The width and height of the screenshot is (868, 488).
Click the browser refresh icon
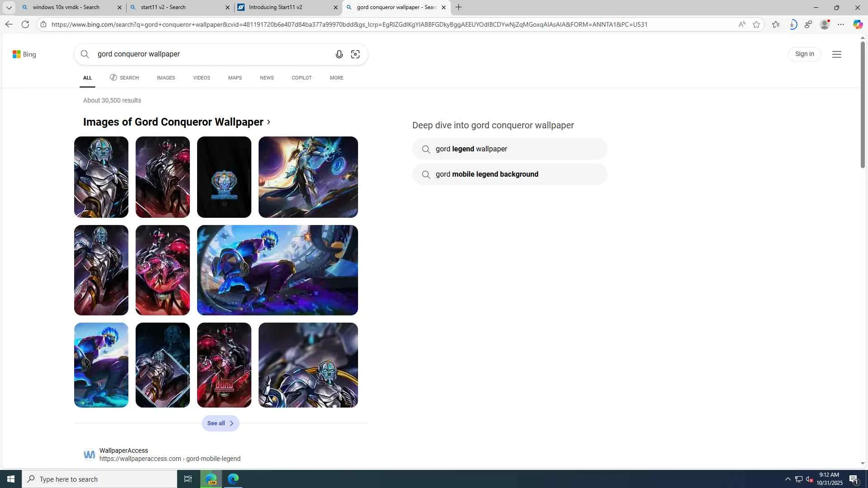(x=25, y=24)
